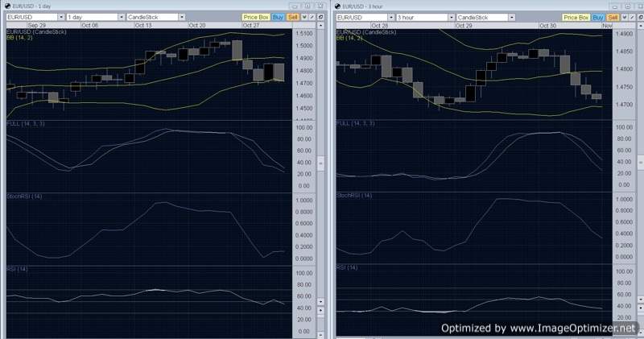This screenshot has height=339, width=644.
Task: Click the down-chevron icon in 1 day toolbar
Action: pyautogui.click(x=304, y=17)
